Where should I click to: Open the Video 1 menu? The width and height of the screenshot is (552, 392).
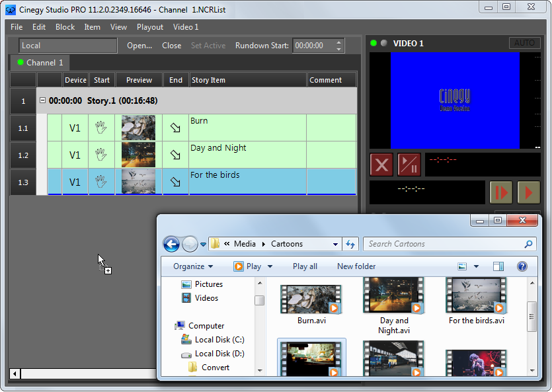[186, 27]
